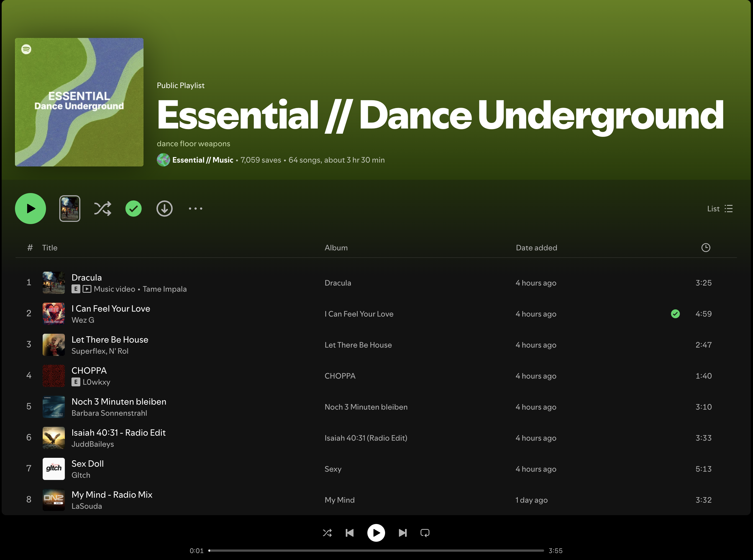Click row number 5 of Noch 3 Minuten bleiben

pos(29,407)
